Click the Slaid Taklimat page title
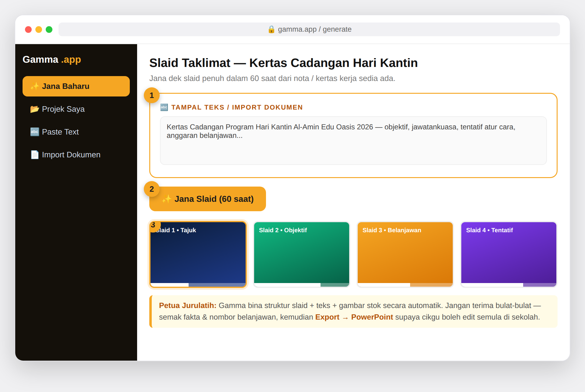This screenshot has width=585, height=392. pyautogui.click(x=283, y=63)
